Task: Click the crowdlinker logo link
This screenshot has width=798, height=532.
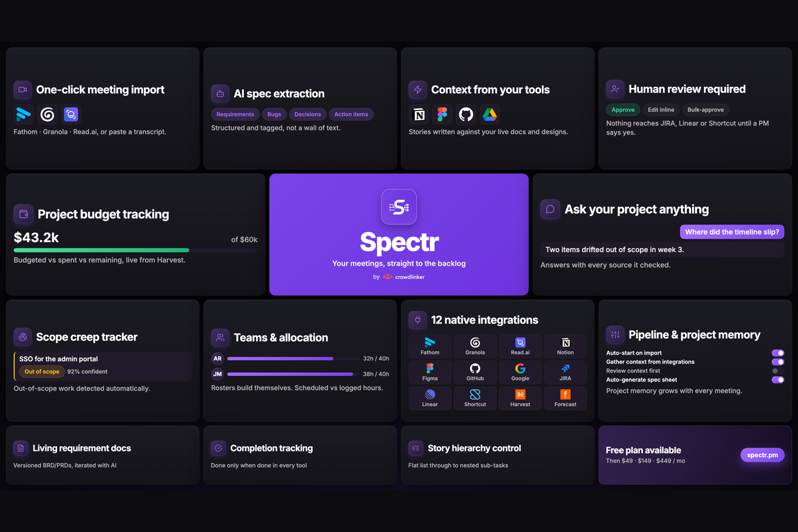Action: 403,277
